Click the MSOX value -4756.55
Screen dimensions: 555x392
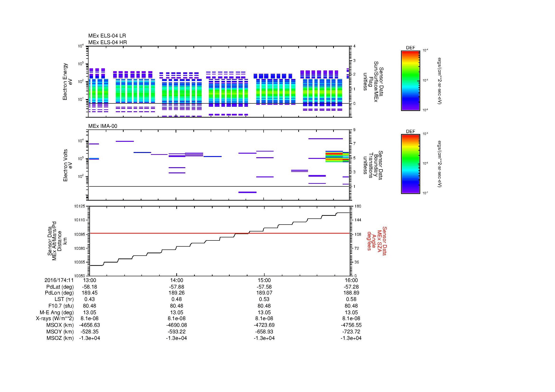click(x=351, y=325)
